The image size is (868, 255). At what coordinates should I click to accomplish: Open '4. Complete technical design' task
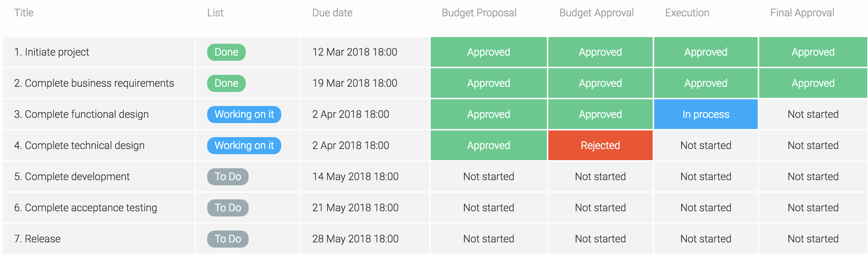pos(79,145)
